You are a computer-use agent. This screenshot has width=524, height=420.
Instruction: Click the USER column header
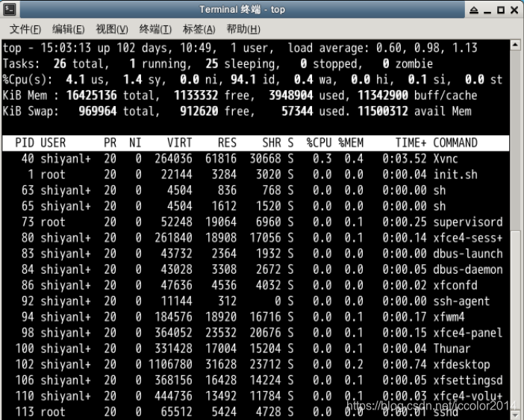point(53,143)
